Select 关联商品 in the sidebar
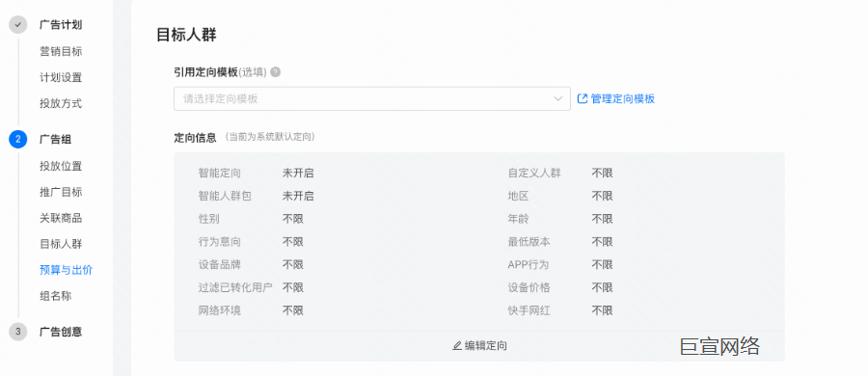Screen dimensions: 868x376 pos(61,218)
